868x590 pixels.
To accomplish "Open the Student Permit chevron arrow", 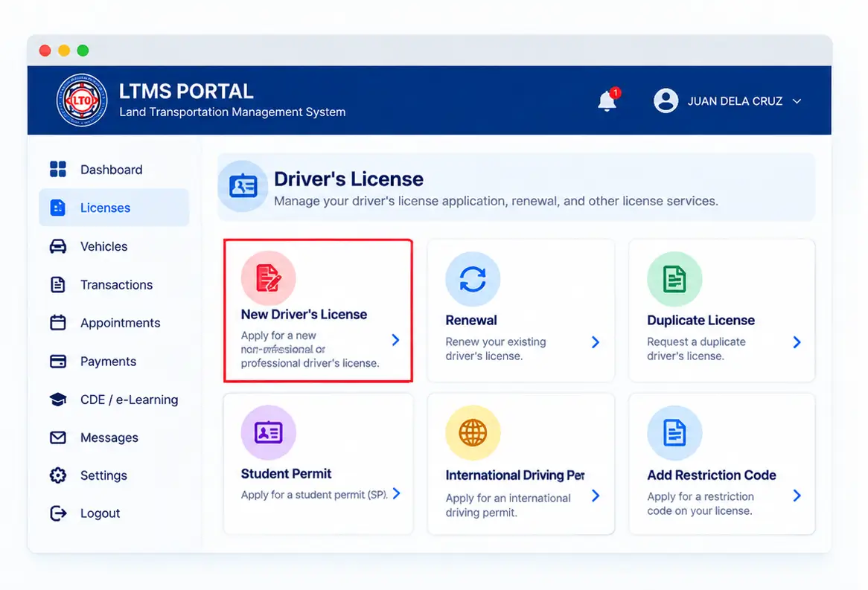I will click(396, 494).
